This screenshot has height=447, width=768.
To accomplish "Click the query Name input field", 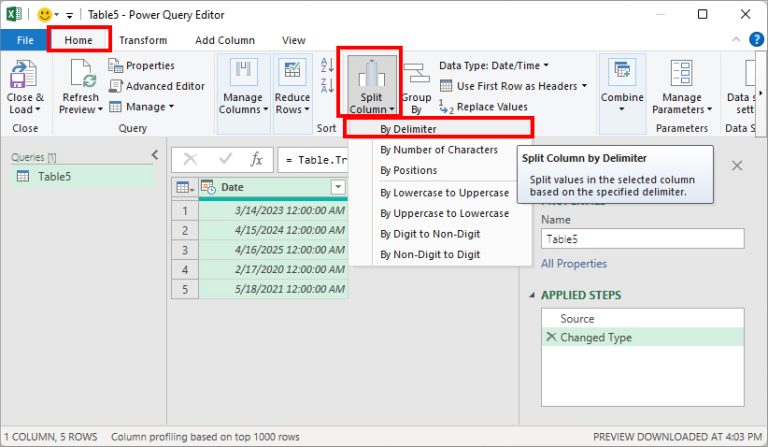I will (x=642, y=239).
